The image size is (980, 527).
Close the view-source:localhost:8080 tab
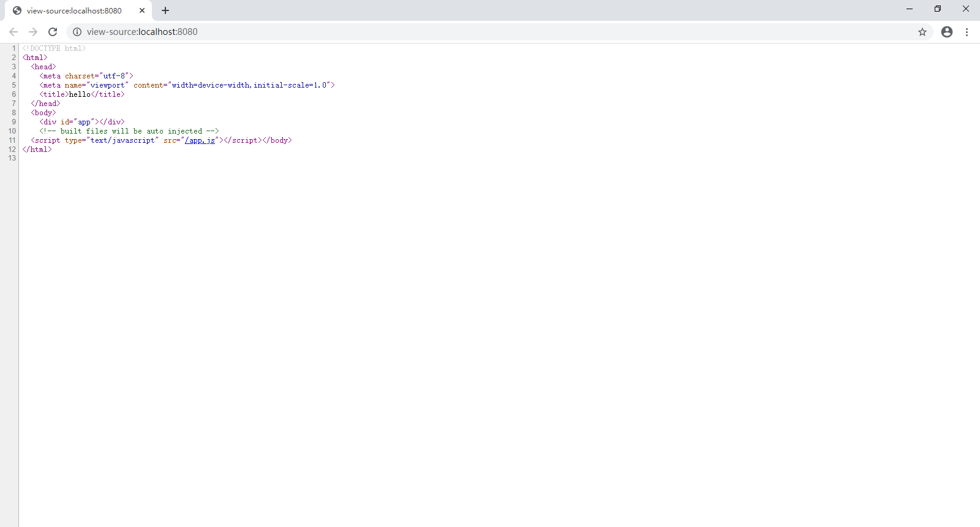(x=142, y=10)
